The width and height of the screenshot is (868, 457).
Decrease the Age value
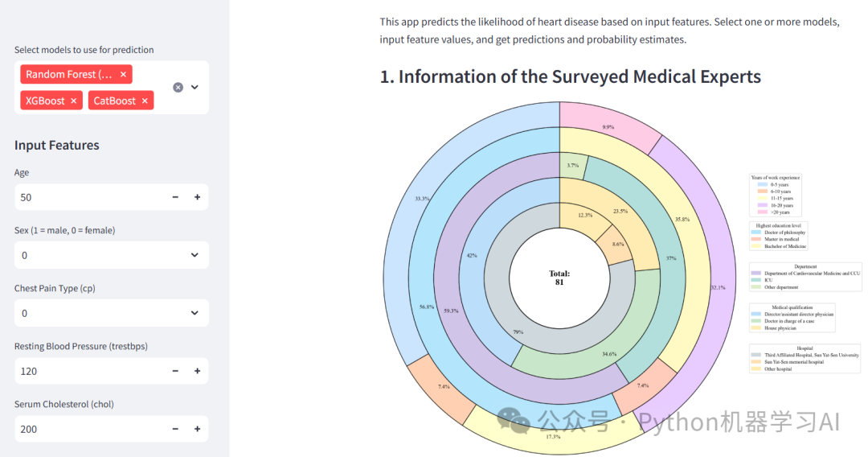(175, 197)
